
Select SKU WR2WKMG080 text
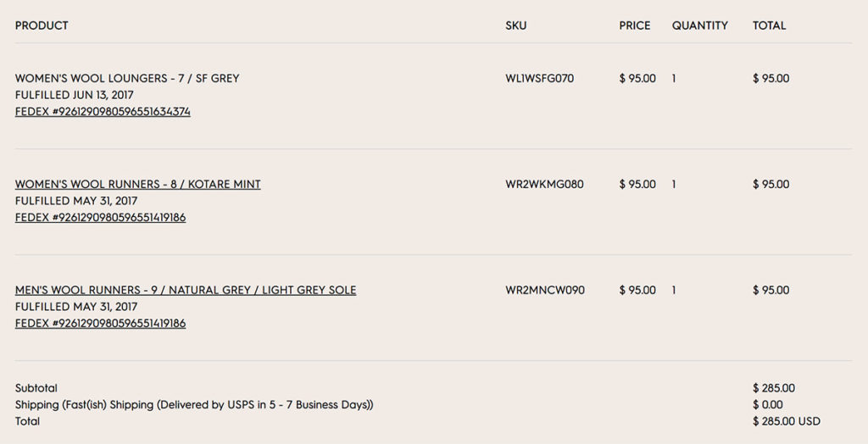(x=544, y=184)
